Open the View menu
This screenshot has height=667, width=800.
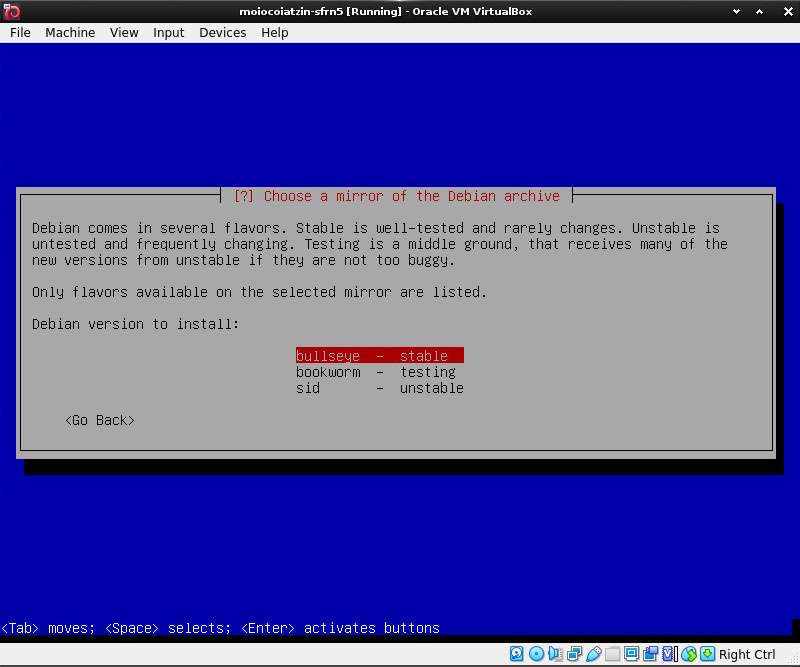point(124,33)
